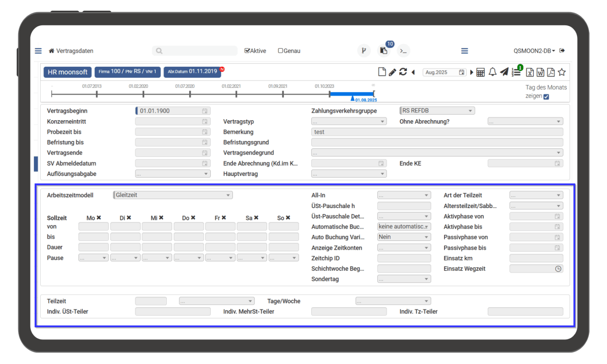Disable the Aktive checkbox

(x=247, y=51)
